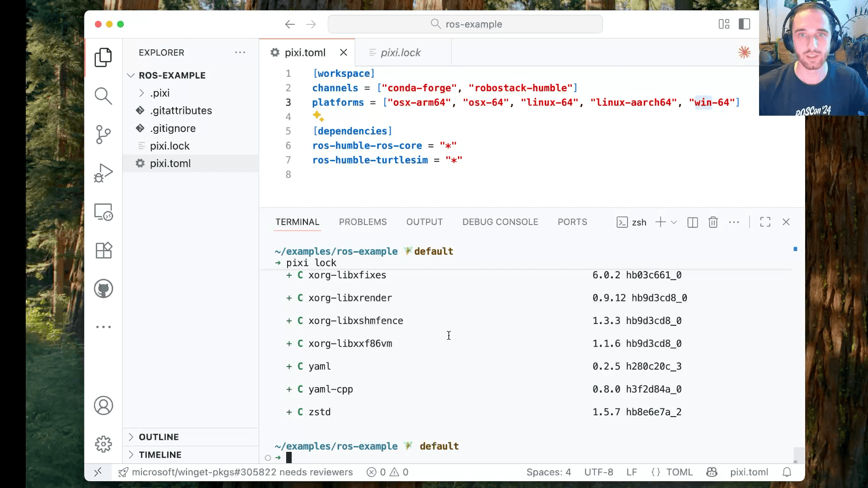Click the Spaces: 4 indentation button
Screen dimensions: 868x488
point(548,472)
